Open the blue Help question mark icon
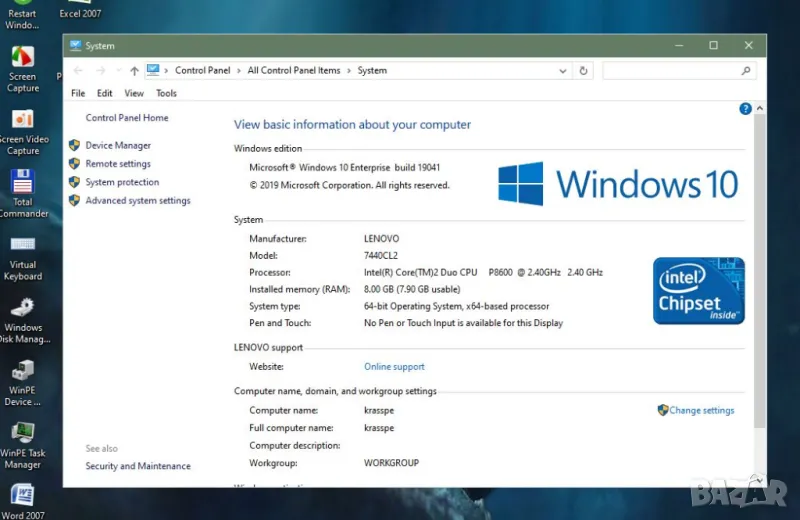Viewport: 800px width, 520px height. click(x=745, y=108)
